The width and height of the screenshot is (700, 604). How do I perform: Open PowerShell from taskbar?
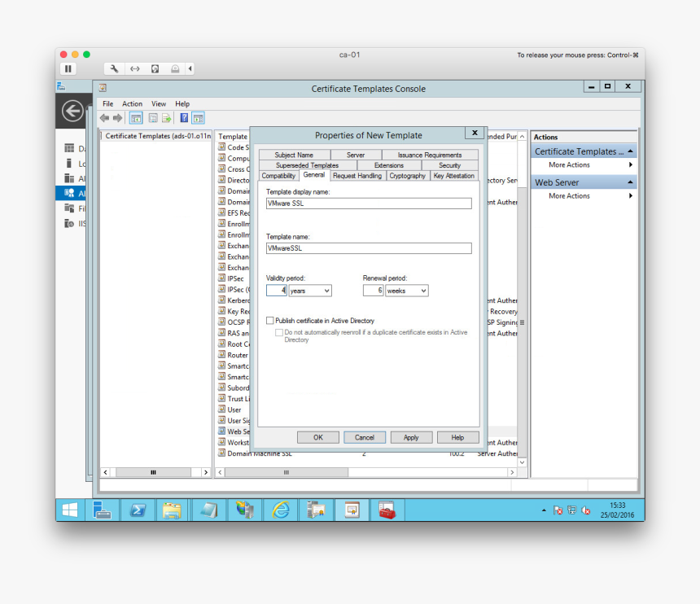[x=138, y=510]
